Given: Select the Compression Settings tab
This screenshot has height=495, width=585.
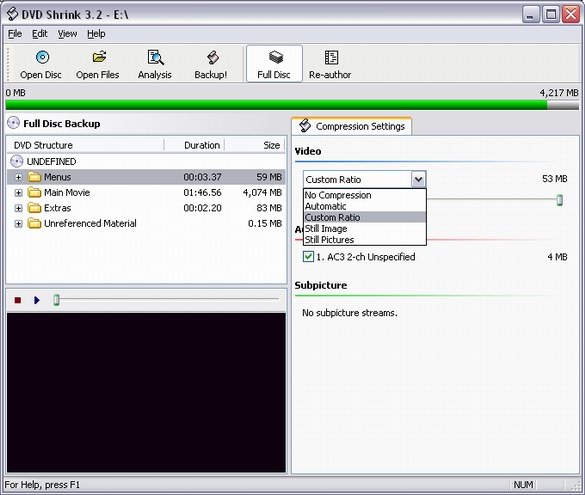Looking at the screenshot, I should [352, 126].
